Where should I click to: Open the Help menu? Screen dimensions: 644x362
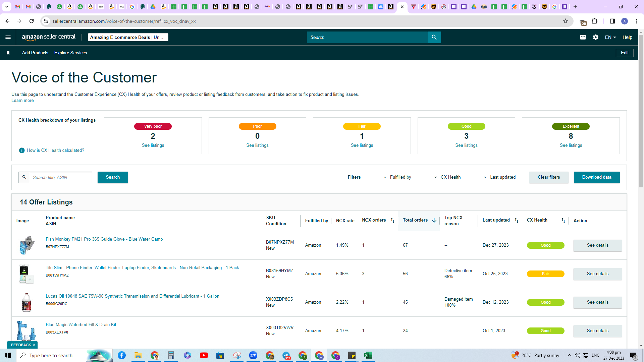point(627,37)
